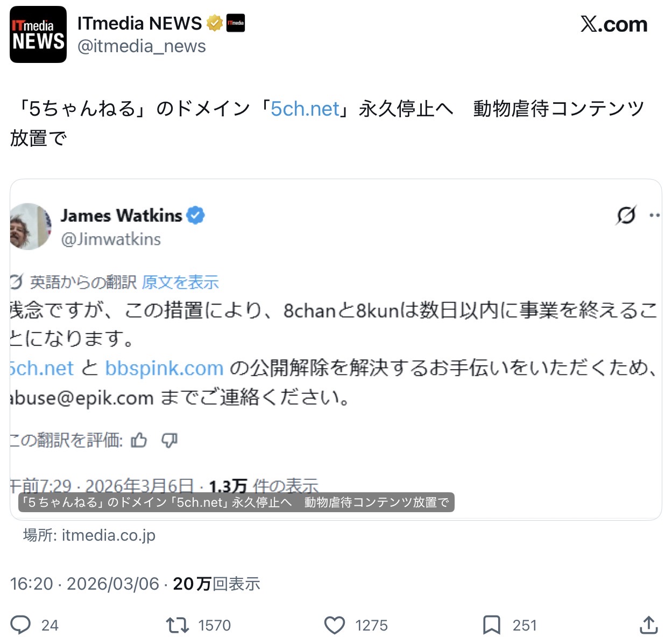Click James Watkins profile picture
The height and width of the screenshot is (637, 672).
tap(31, 226)
